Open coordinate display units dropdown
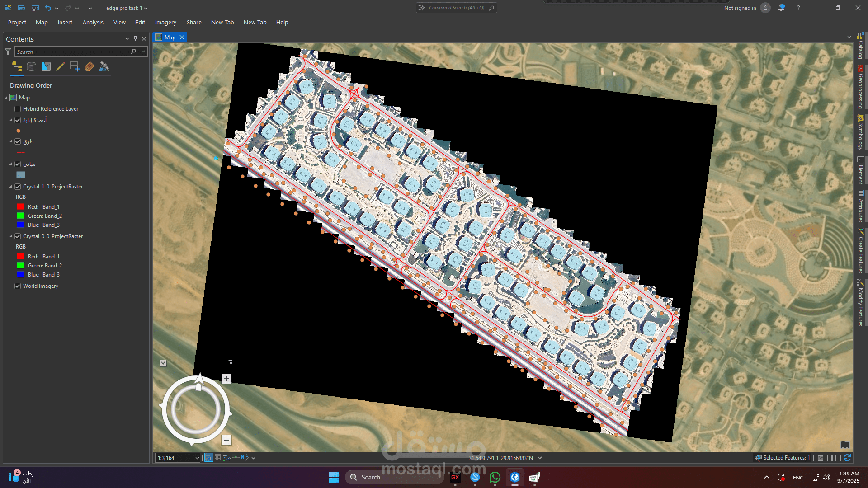 pyautogui.click(x=540, y=458)
